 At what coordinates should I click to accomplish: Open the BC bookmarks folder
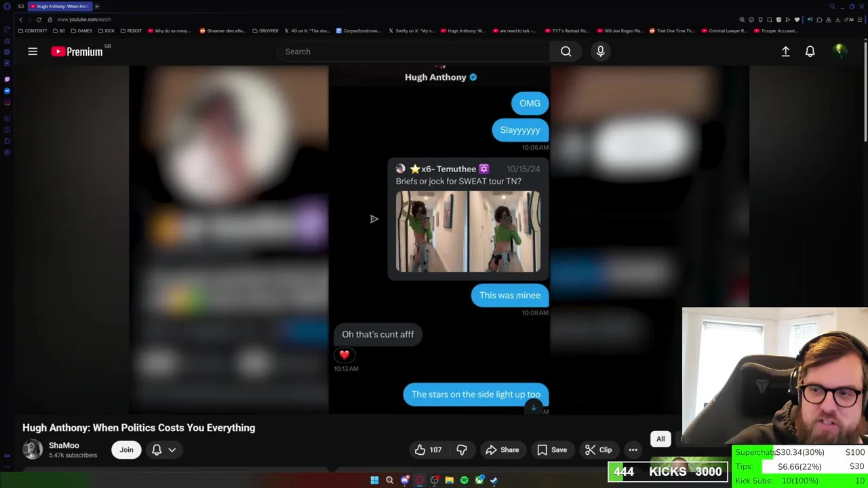click(59, 30)
